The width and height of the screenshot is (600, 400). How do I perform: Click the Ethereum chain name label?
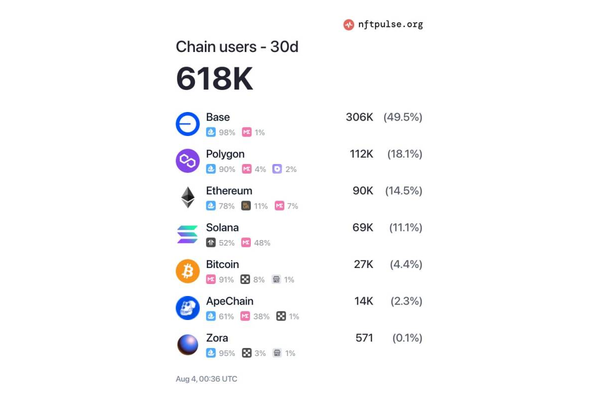pyautogui.click(x=229, y=191)
